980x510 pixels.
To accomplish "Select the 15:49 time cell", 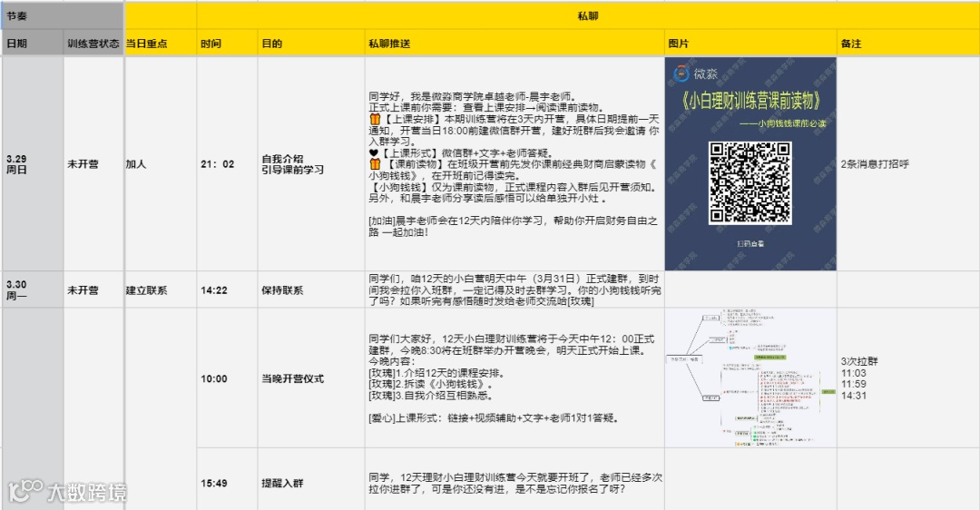I will pos(228,479).
